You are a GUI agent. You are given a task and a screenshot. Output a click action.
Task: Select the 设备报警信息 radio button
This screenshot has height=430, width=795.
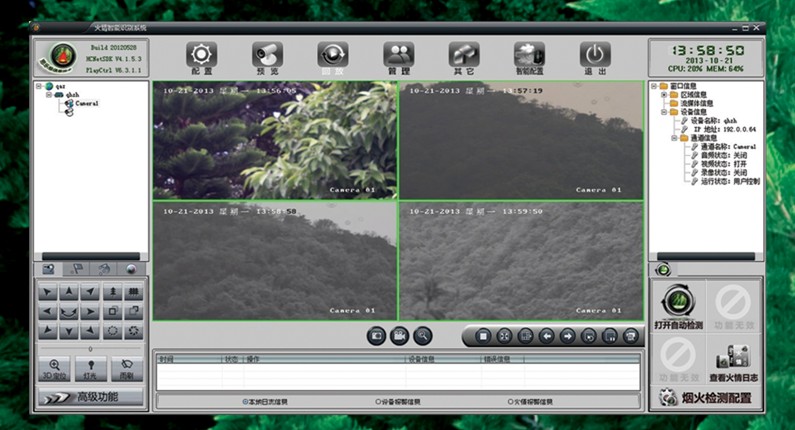378,402
